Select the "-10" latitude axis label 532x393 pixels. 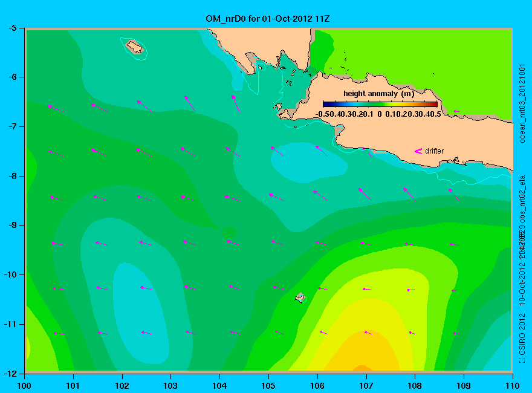[10, 274]
